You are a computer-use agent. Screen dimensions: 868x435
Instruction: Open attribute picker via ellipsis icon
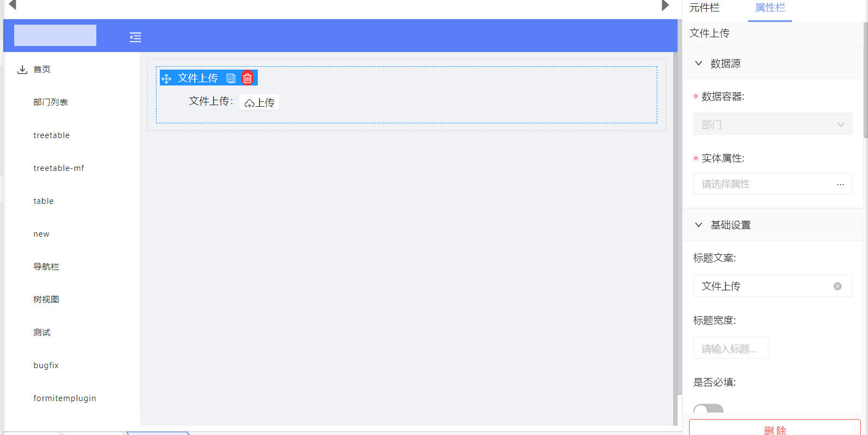[x=840, y=185]
